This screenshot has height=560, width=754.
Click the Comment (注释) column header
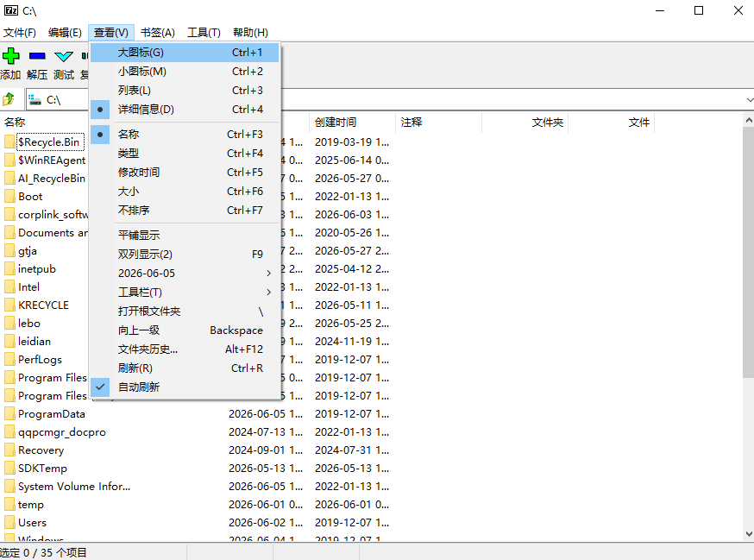438,123
